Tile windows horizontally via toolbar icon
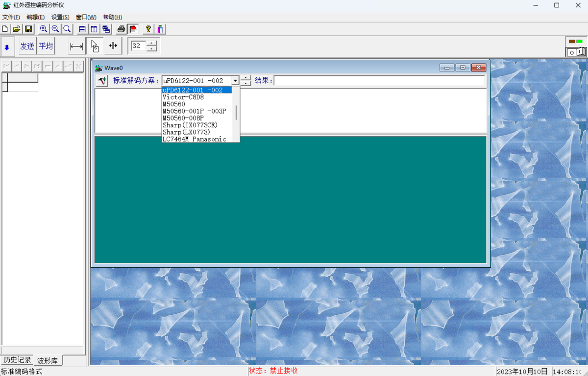This screenshot has height=376, width=588. [x=82, y=29]
